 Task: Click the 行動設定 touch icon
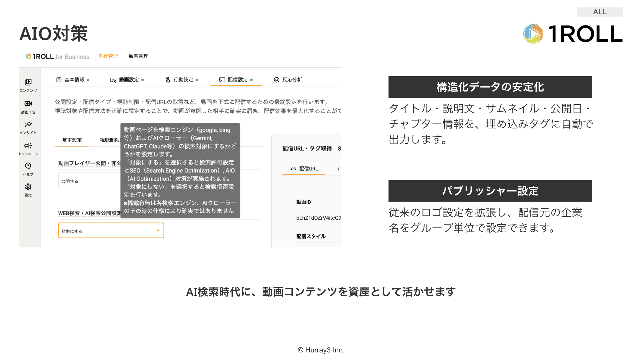tap(168, 80)
